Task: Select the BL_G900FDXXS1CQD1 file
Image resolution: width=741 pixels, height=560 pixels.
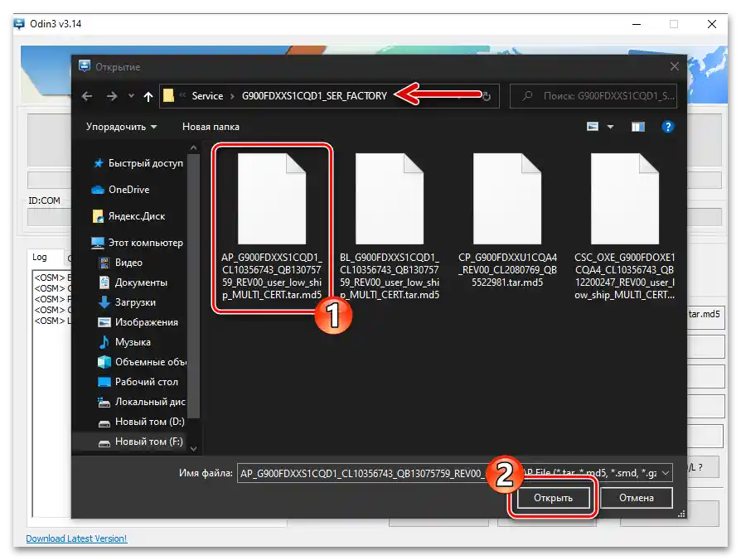Action: 390,228
